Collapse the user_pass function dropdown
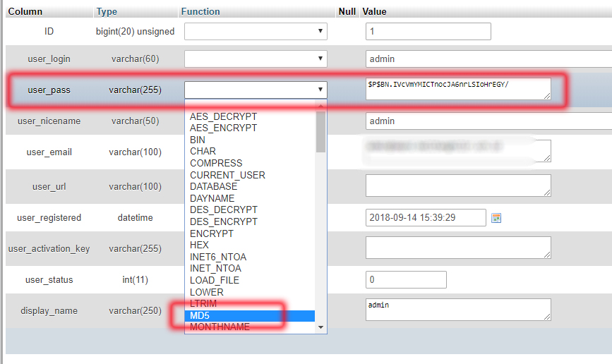612x364 pixels. click(256, 89)
